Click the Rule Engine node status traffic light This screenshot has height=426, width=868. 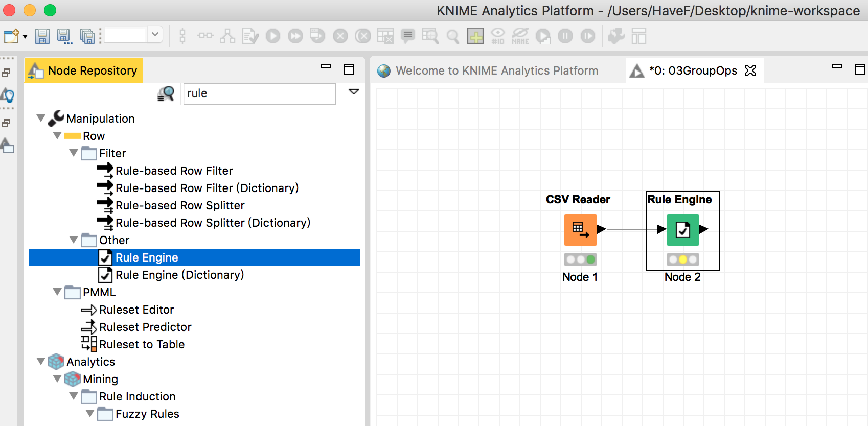[x=683, y=259]
